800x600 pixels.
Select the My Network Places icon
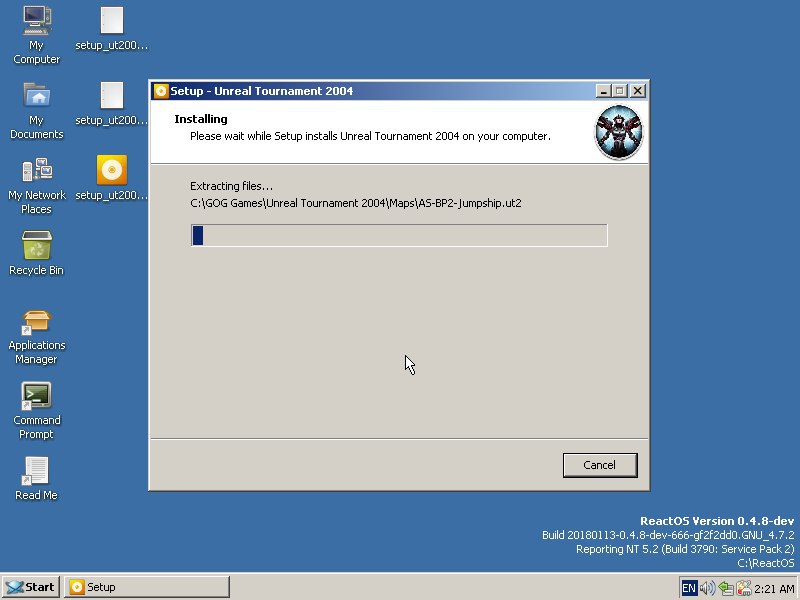click(36, 186)
